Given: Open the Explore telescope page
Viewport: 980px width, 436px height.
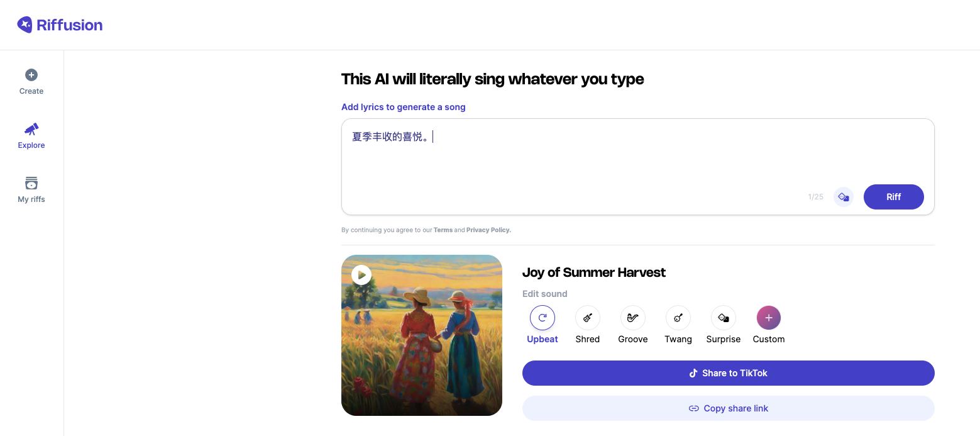Looking at the screenshot, I should click(x=31, y=136).
